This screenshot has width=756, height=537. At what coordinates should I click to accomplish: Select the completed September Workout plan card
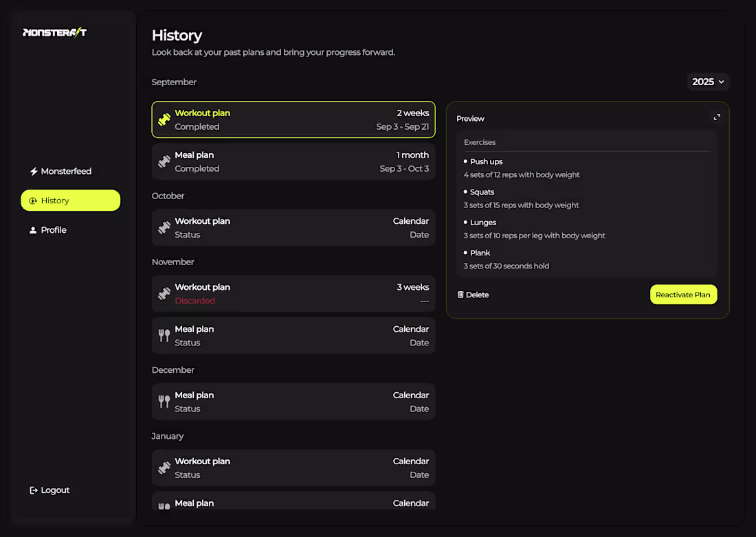pos(293,119)
